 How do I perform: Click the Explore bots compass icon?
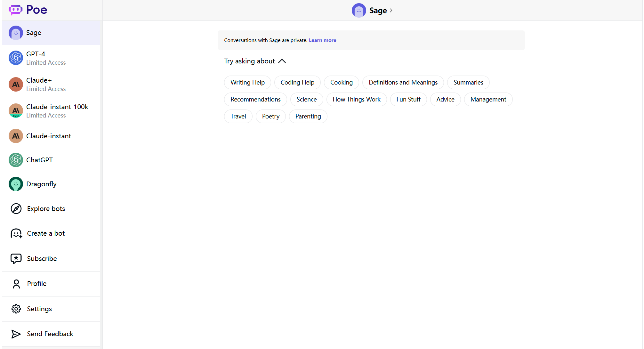point(16,209)
